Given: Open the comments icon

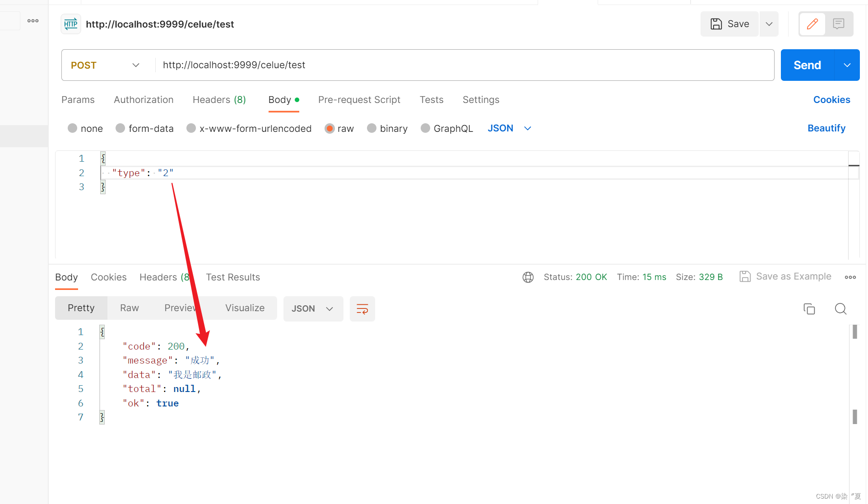Looking at the screenshot, I should (839, 24).
